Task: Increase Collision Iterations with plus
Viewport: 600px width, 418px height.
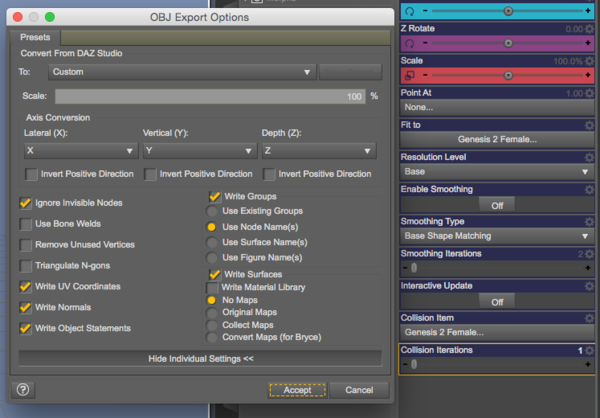Action: 588,364
